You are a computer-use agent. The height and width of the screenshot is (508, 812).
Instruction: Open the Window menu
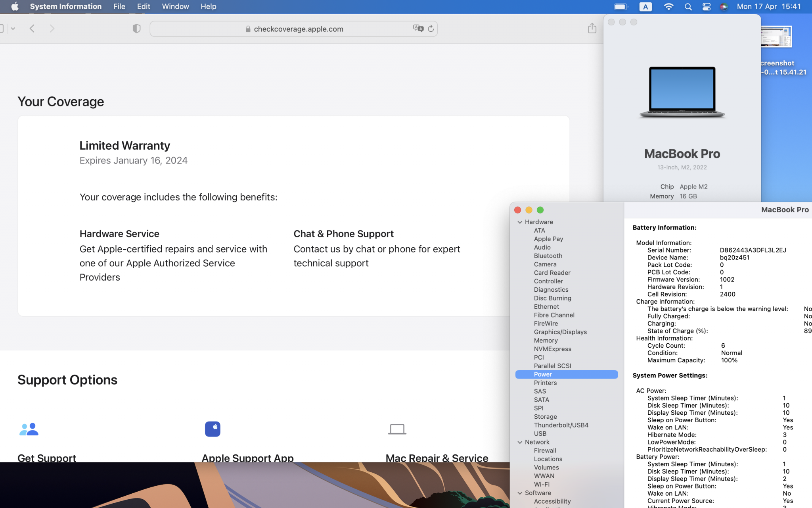click(175, 7)
